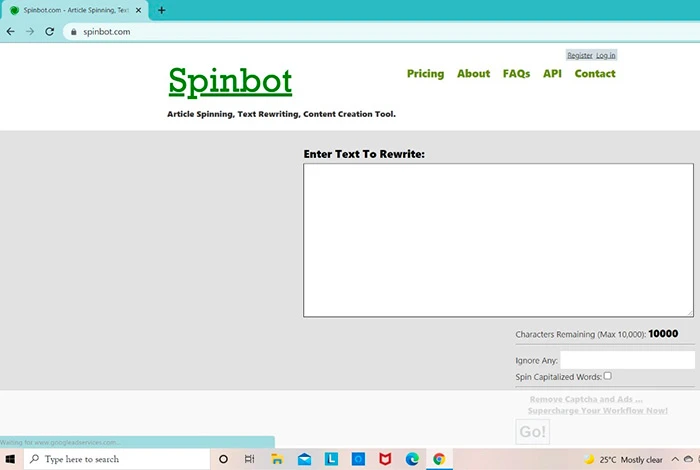700x470 pixels.
Task: Click the Log in link
Action: pyautogui.click(x=605, y=55)
